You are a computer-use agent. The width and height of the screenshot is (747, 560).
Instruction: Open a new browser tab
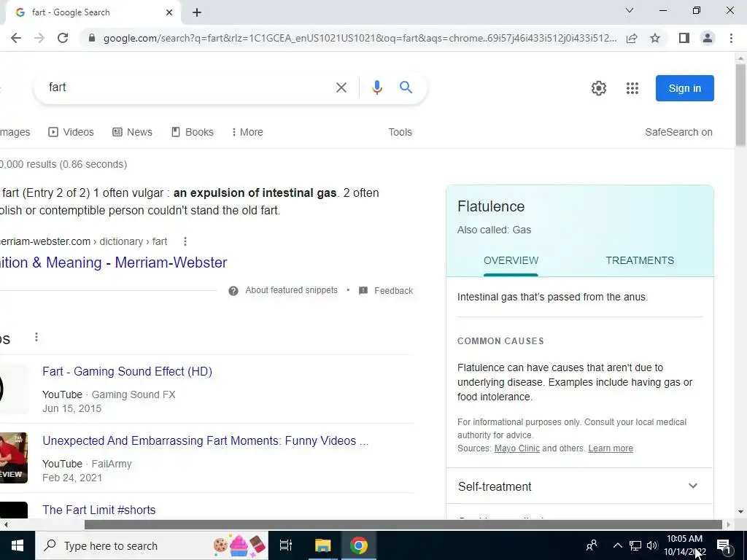pyautogui.click(x=197, y=13)
